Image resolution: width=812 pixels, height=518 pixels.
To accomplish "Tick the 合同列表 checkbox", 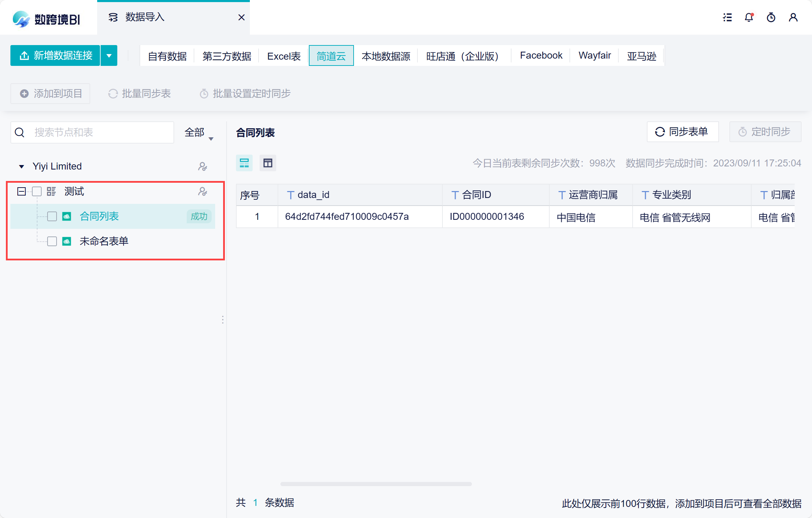I will [x=52, y=216].
